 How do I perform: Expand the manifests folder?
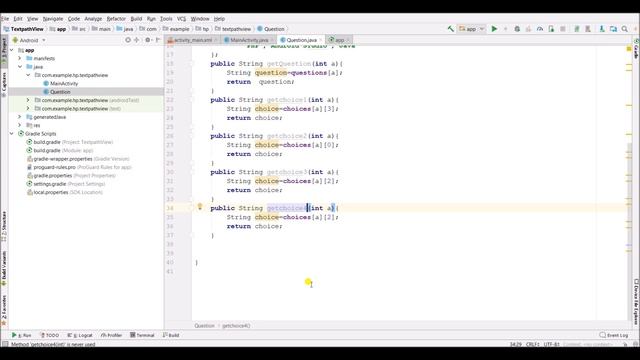(x=20, y=58)
